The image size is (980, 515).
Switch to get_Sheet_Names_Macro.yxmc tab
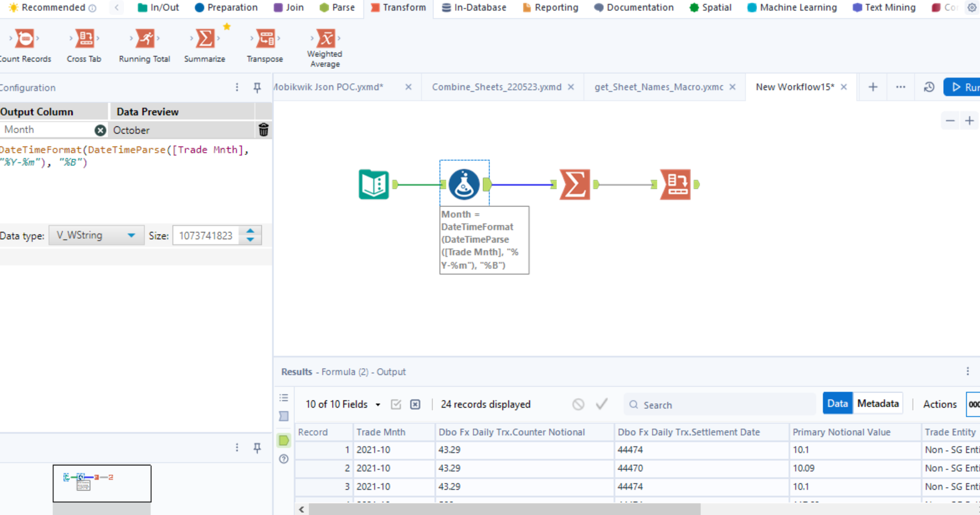point(659,87)
